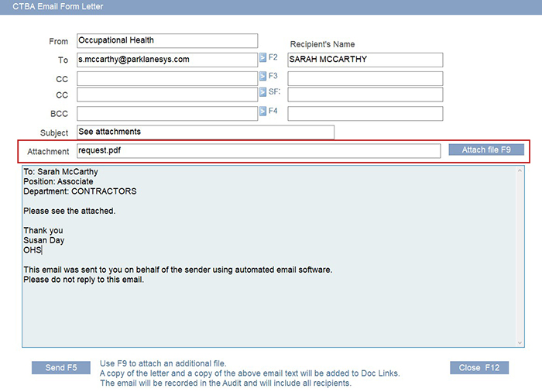Screen dimensions: 542x392
Task: Focus the first CC address field
Action: (x=166, y=78)
